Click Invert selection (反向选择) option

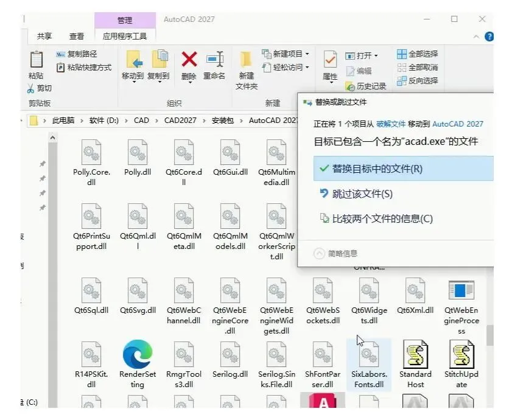(x=418, y=80)
